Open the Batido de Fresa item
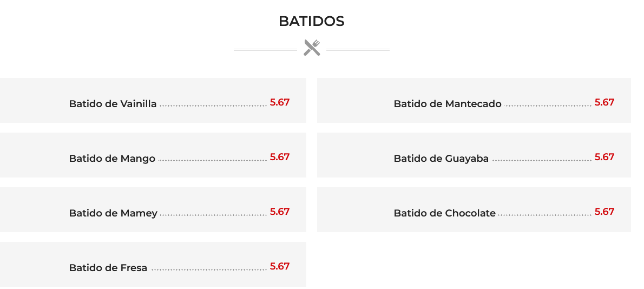 (x=108, y=268)
